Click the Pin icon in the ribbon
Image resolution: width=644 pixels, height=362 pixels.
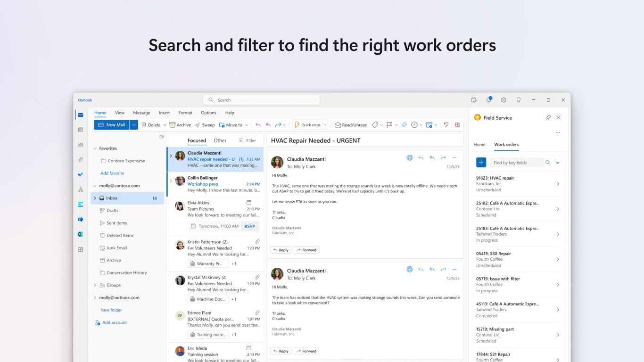pyautogui.click(x=404, y=125)
